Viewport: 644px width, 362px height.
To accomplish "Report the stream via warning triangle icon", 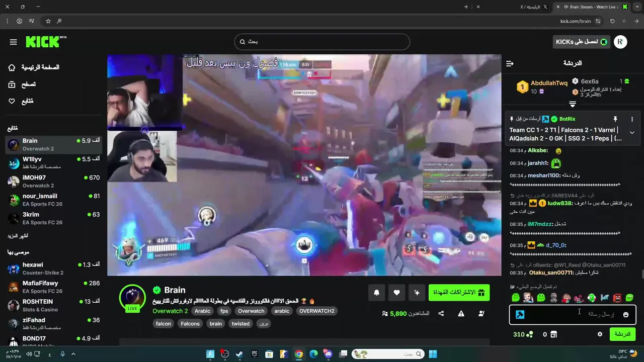I will tap(461, 314).
